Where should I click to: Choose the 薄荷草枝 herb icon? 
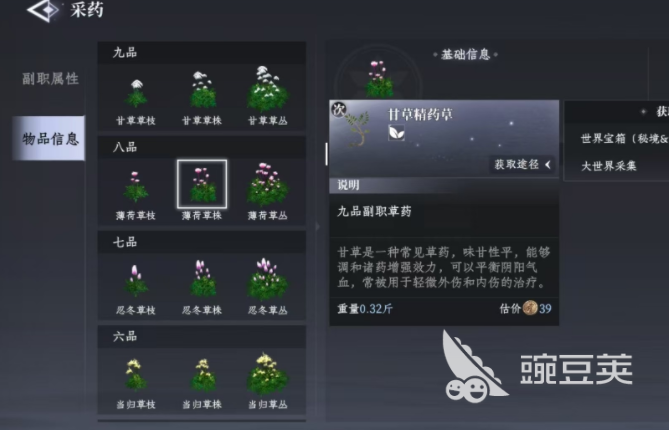(x=136, y=186)
